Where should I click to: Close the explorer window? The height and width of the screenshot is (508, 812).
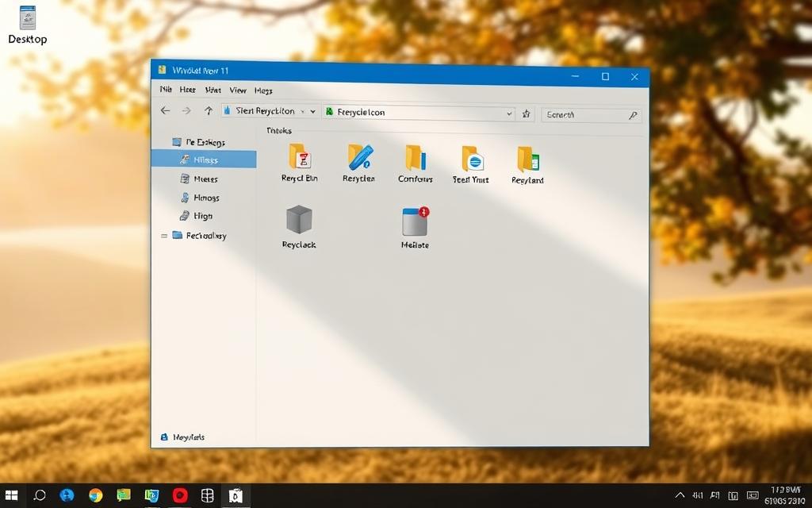pos(634,77)
